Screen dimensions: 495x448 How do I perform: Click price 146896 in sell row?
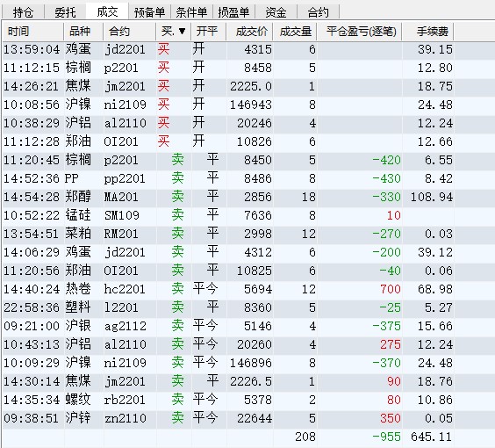(x=251, y=363)
